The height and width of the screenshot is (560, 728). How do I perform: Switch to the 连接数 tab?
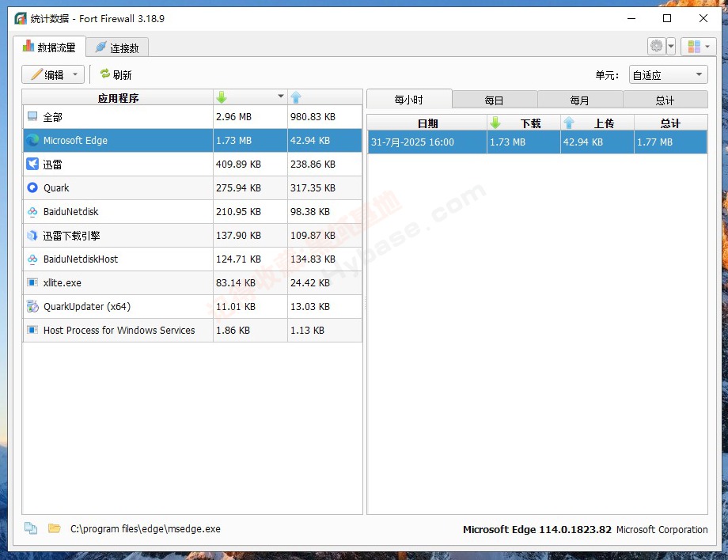[117, 47]
